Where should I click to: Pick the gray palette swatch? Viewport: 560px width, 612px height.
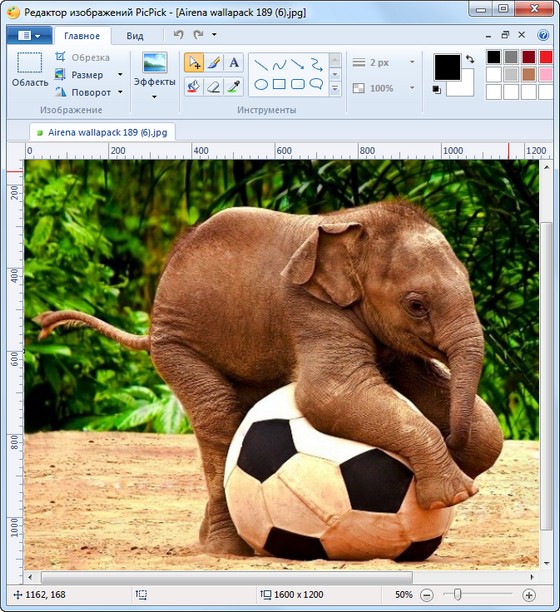511,57
